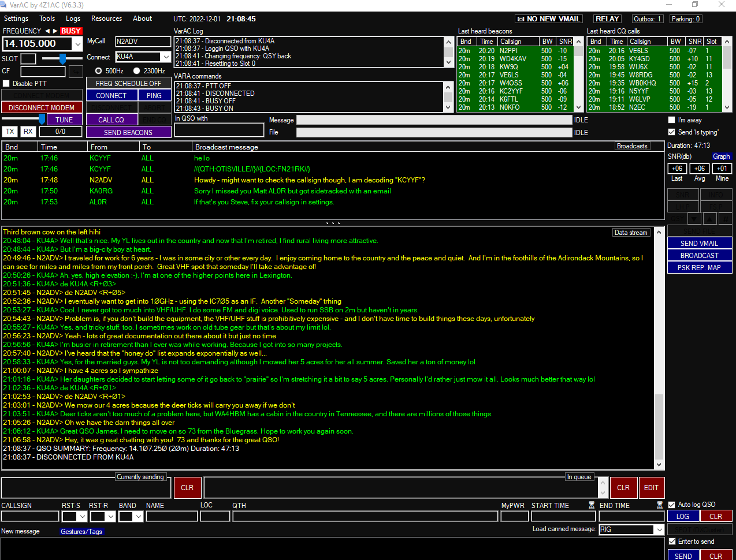736x560 pixels.
Task: Click the START TIME hourglass icon
Action: [x=592, y=505]
